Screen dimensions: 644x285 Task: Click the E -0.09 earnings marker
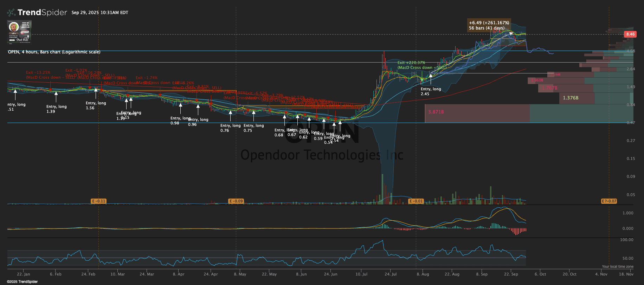(236, 201)
